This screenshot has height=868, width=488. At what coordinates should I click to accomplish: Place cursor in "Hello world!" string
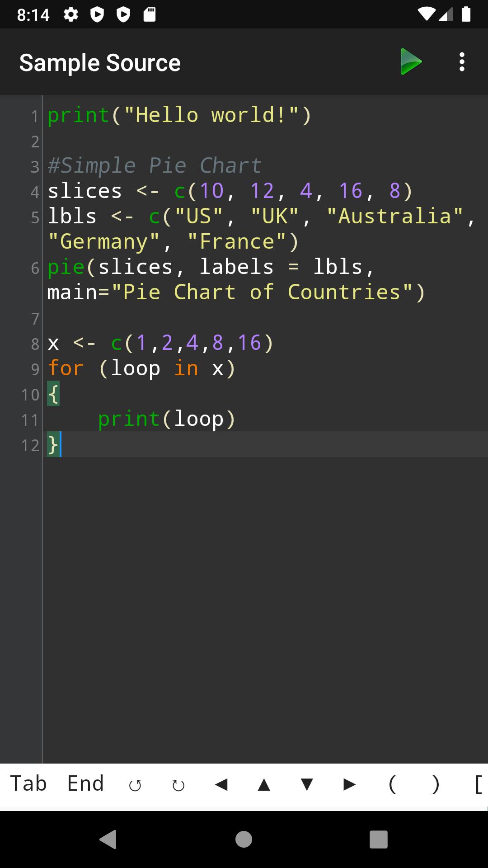coord(212,115)
